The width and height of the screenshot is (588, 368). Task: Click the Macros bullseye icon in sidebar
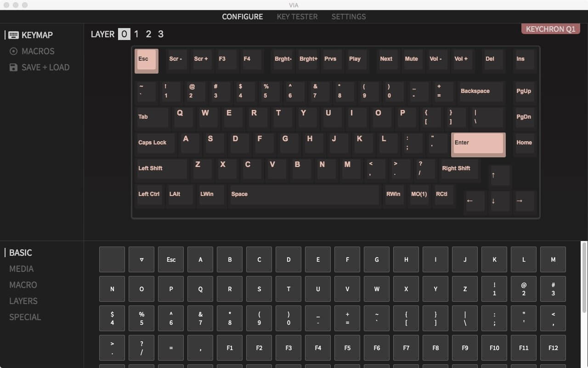pos(14,51)
